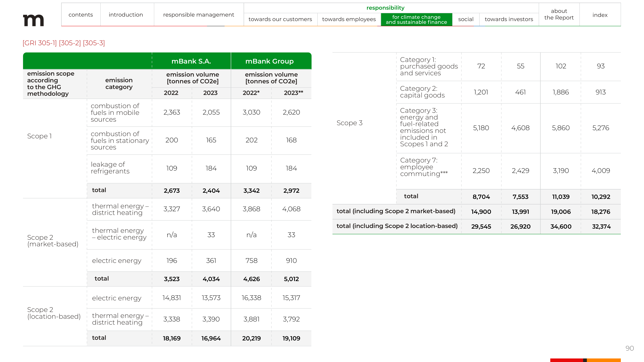Click the '[GRI 305-1]' reference
The height and width of the screenshot is (362, 644).
[40, 43]
